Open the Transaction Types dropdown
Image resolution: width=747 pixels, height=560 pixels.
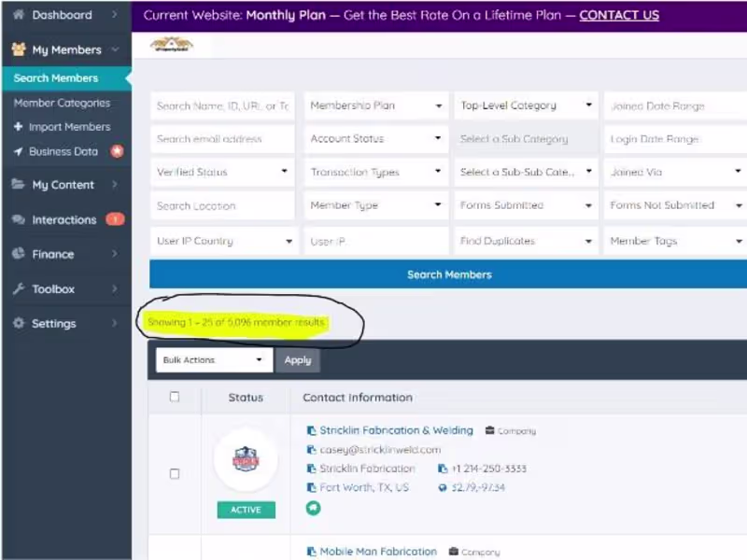pyautogui.click(x=376, y=172)
